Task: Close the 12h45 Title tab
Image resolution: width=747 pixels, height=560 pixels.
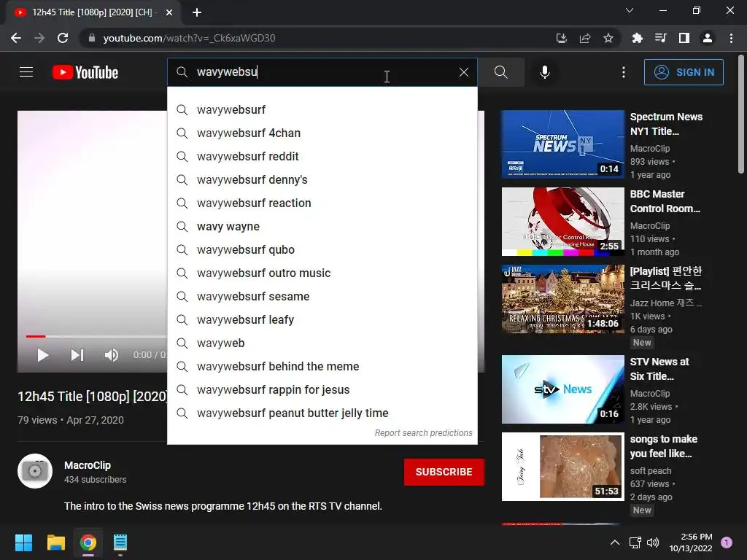Action: 169,13
